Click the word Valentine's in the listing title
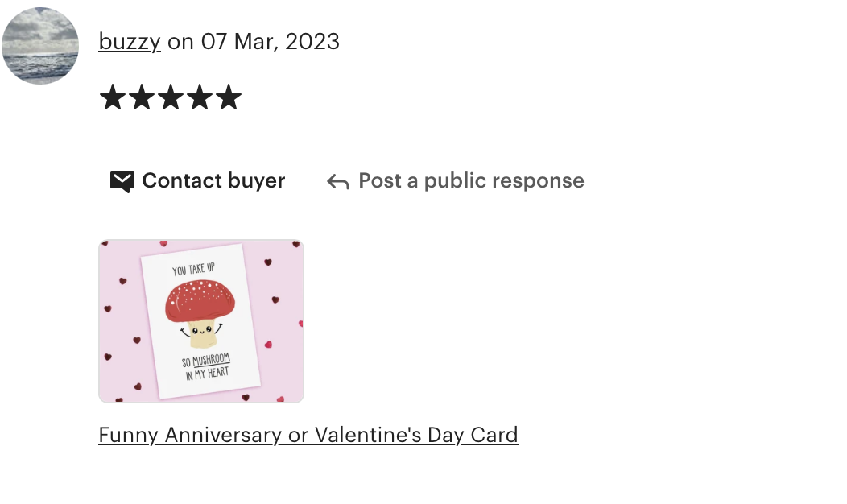Screen dimensions: 847x504 367,435
